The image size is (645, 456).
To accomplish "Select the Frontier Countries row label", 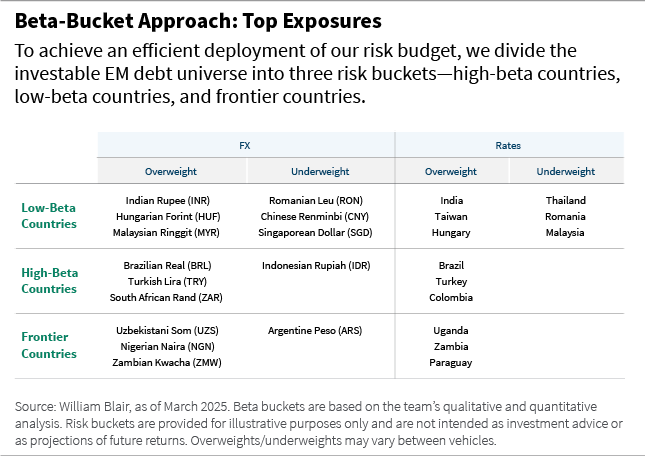I will pos(49,346).
